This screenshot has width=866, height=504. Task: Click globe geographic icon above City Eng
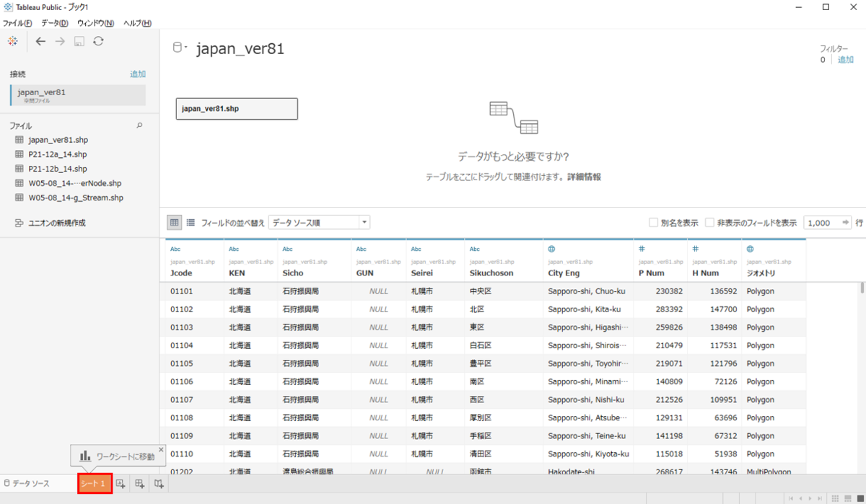(x=551, y=249)
